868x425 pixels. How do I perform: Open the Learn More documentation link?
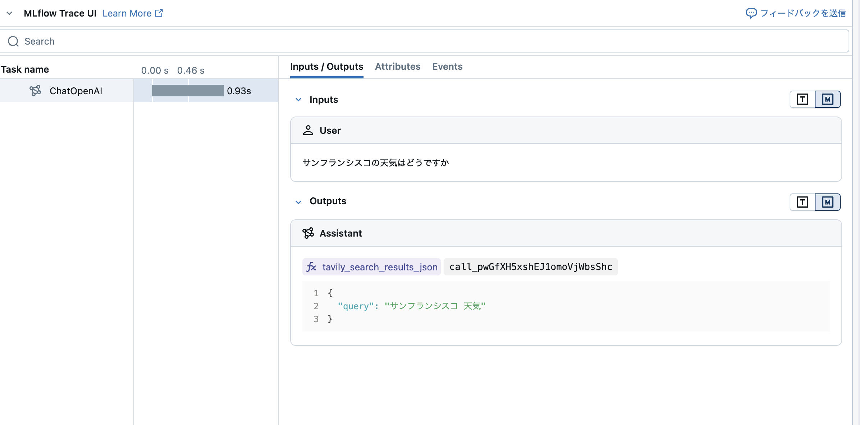click(128, 13)
